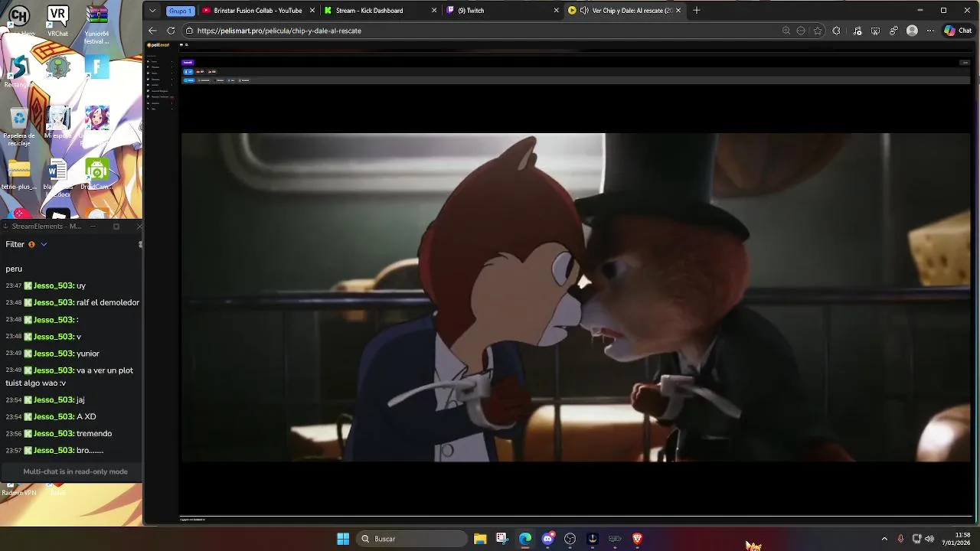Open the tab search dropdown arrow in Edge
This screenshot has height=551, width=980.
pos(152,11)
